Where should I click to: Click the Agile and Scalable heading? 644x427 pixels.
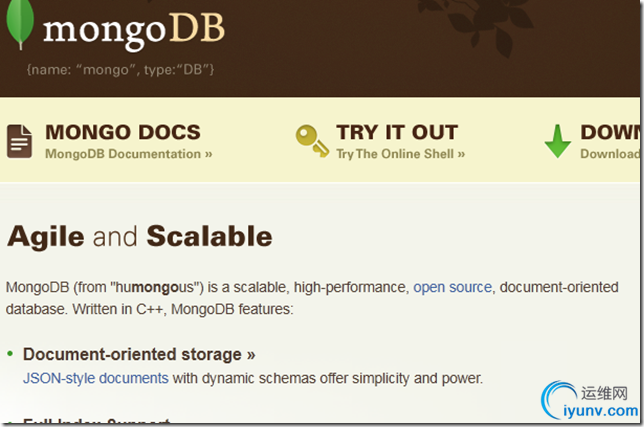click(140, 237)
